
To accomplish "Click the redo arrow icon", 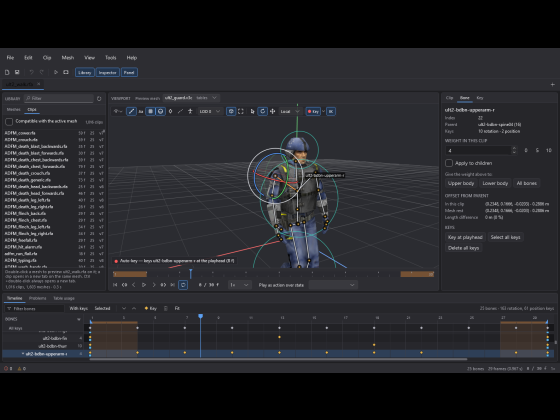I will 41,72.
